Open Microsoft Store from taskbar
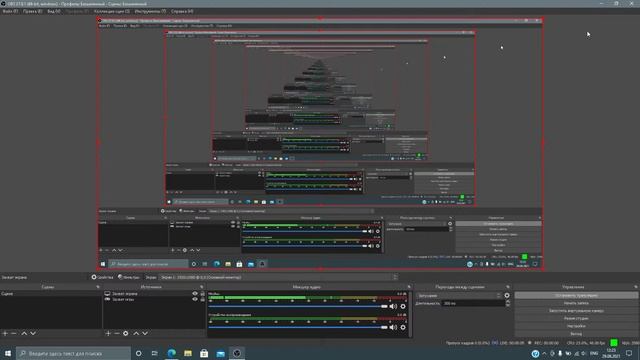The width and height of the screenshot is (640, 360). tap(204, 353)
